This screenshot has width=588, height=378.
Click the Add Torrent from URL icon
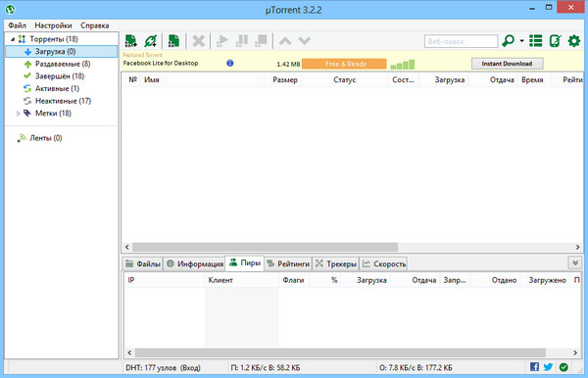click(x=151, y=41)
